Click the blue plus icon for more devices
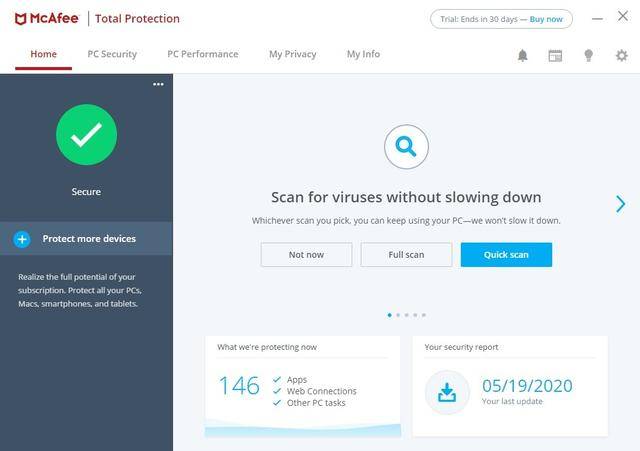 [x=22, y=239]
